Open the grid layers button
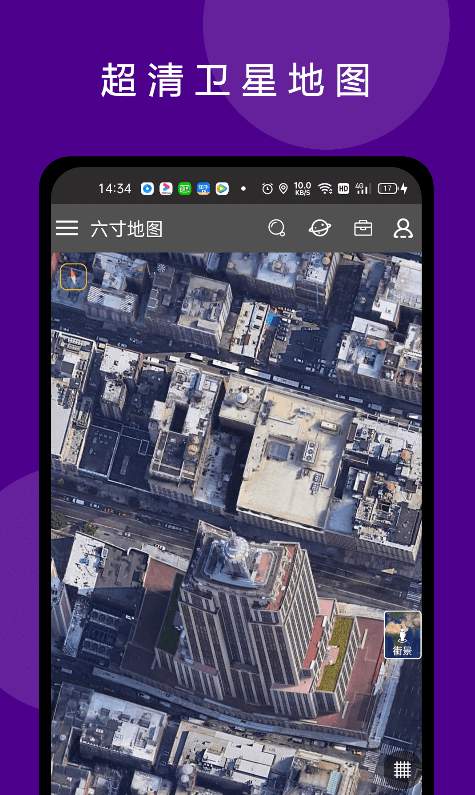This screenshot has height=795, width=475. pyautogui.click(x=402, y=769)
